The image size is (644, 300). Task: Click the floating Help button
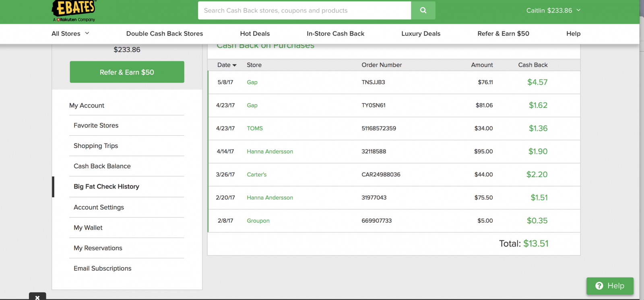point(610,286)
